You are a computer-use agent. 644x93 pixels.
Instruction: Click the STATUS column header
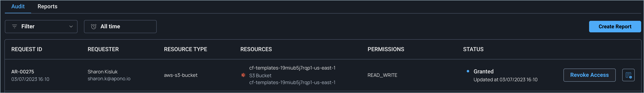473,49
